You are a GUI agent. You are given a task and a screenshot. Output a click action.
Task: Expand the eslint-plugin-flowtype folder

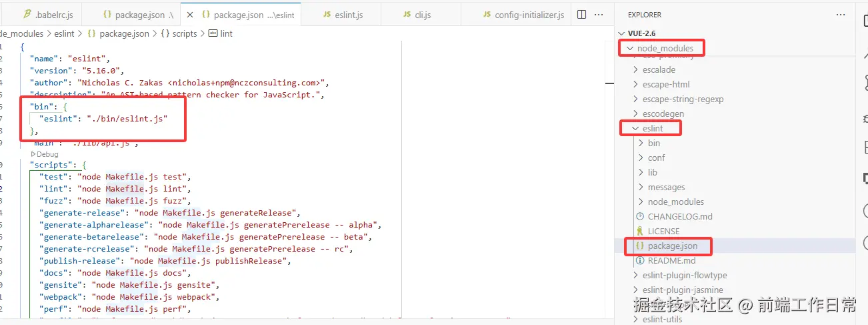tap(635, 275)
